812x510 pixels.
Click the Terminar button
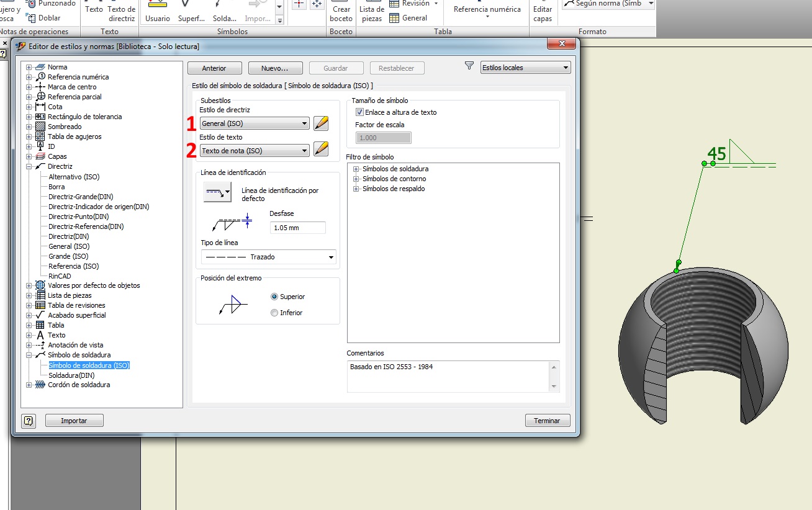coord(547,421)
